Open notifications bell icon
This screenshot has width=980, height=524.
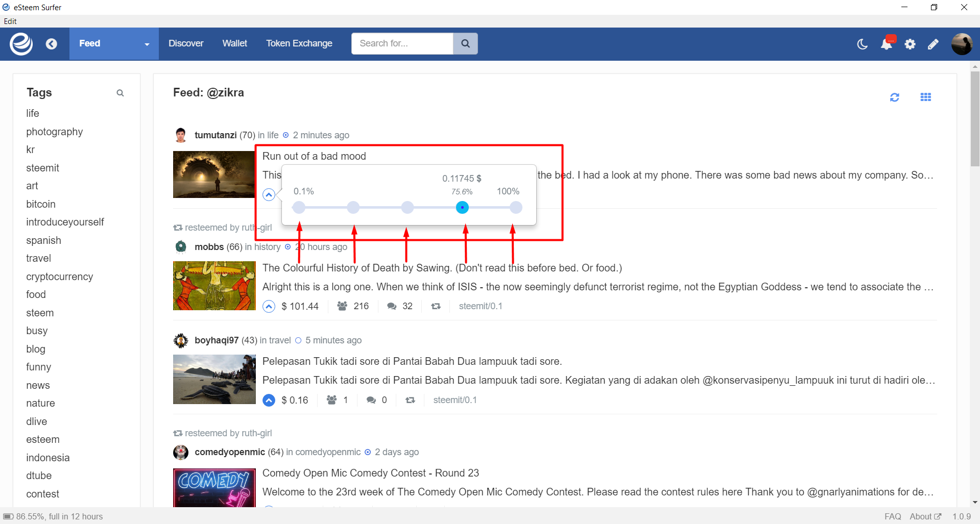pyautogui.click(x=887, y=44)
